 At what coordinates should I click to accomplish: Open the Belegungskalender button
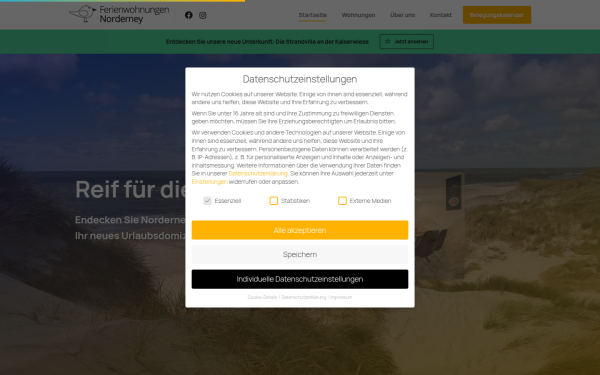[x=497, y=15]
